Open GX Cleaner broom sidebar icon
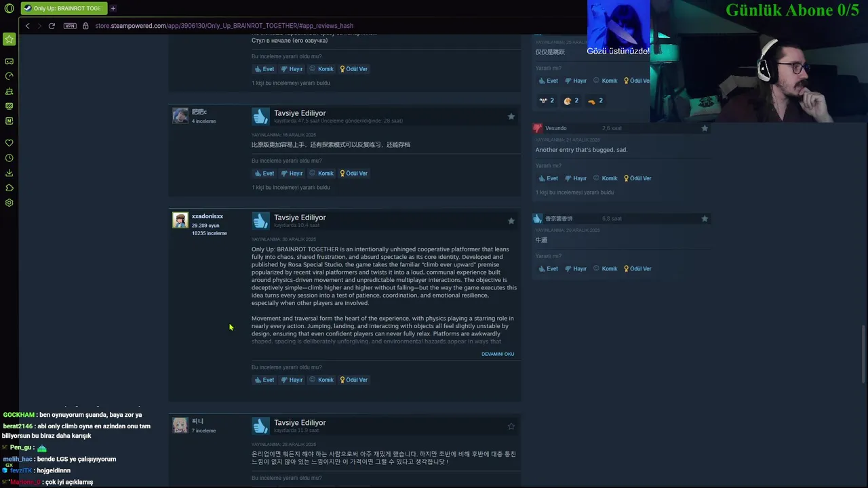Screen dimensions: 868x488 pyautogui.click(x=9, y=91)
